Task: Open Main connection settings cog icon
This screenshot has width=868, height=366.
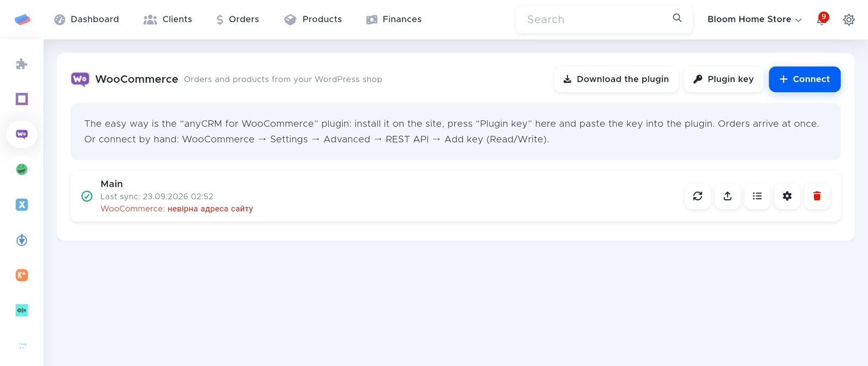Action: click(787, 196)
